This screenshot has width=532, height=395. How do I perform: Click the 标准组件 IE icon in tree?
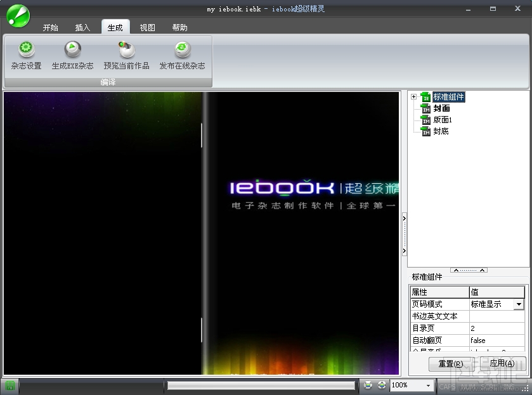coord(426,97)
